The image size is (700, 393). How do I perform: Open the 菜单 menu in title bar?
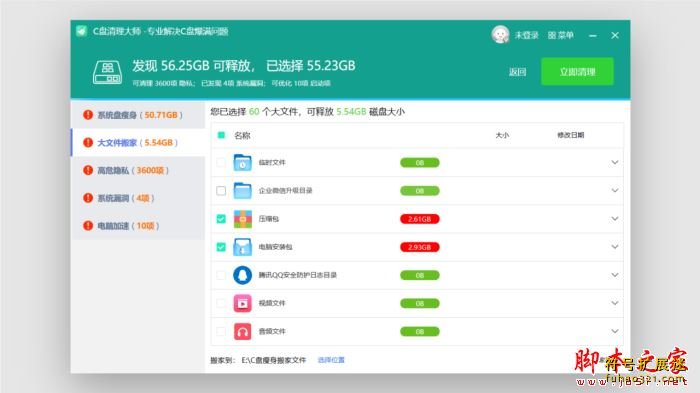[561, 35]
